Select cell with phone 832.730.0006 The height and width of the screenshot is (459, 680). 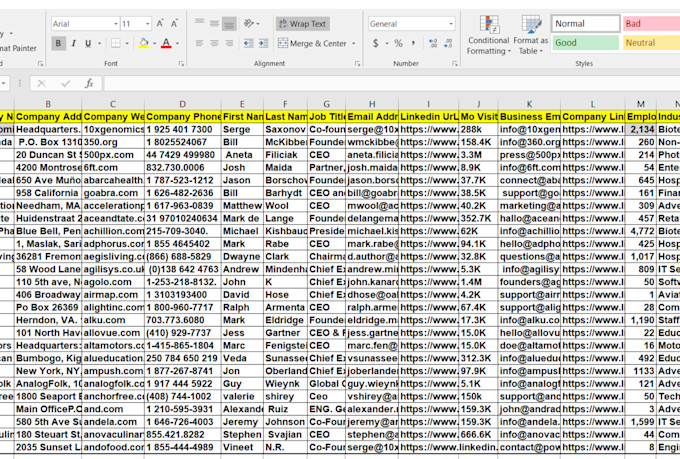pos(183,167)
